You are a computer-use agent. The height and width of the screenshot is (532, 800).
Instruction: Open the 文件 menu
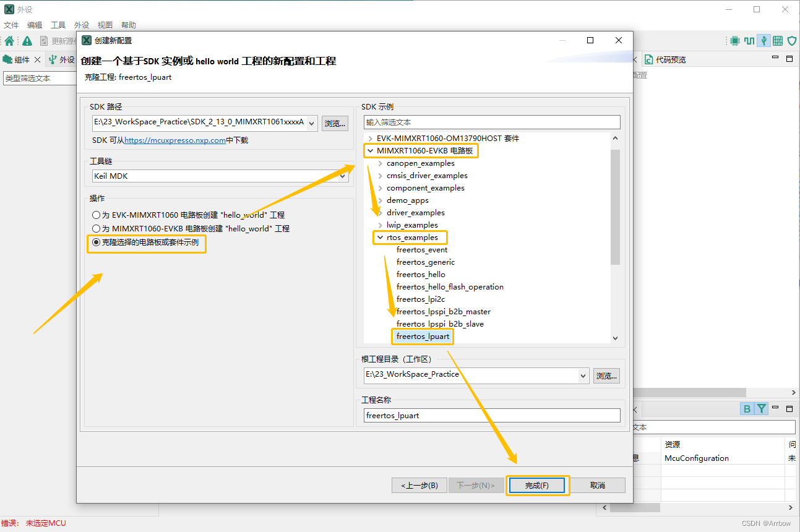pyautogui.click(x=11, y=25)
